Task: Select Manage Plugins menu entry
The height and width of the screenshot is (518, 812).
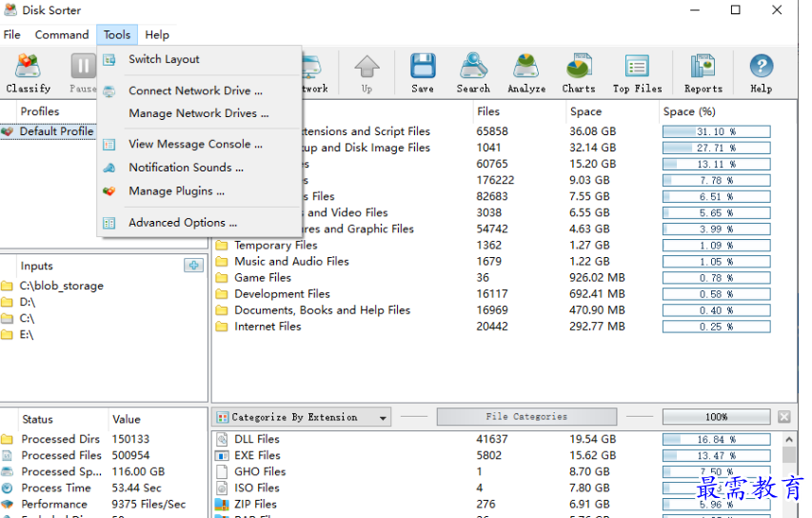Action: coord(199,191)
